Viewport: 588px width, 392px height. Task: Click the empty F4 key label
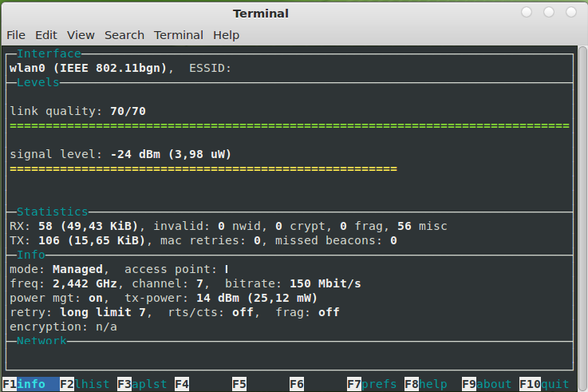click(182, 384)
